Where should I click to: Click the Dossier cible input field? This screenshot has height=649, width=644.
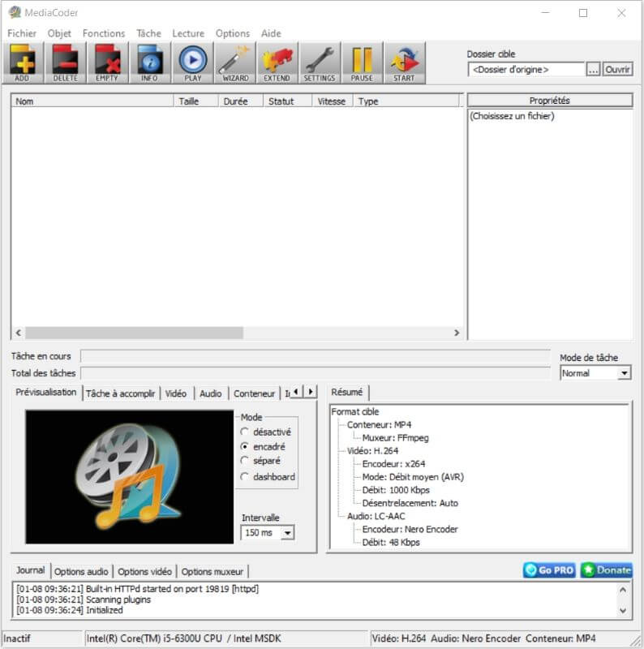coord(526,70)
